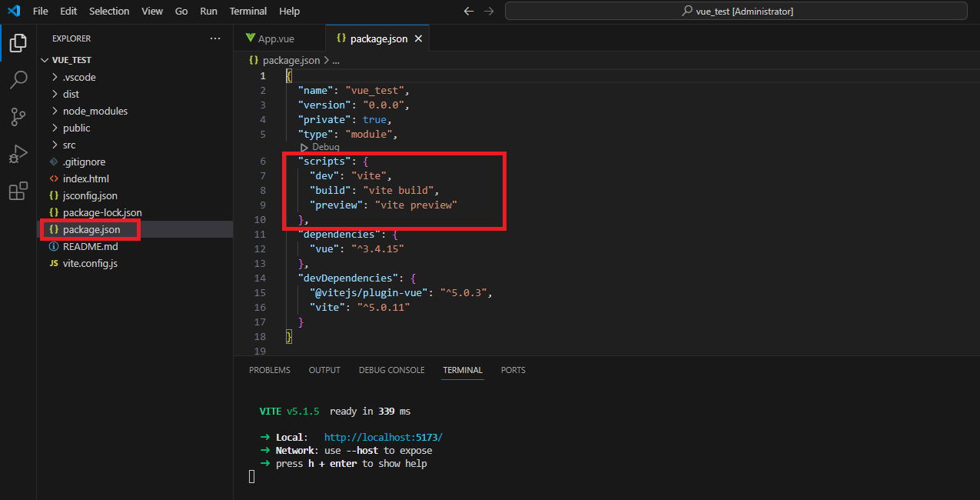Switch to the PROBLEMS panel tab
Image resolution: width=980 pixels, height=500 pixels.
(270, 370)
